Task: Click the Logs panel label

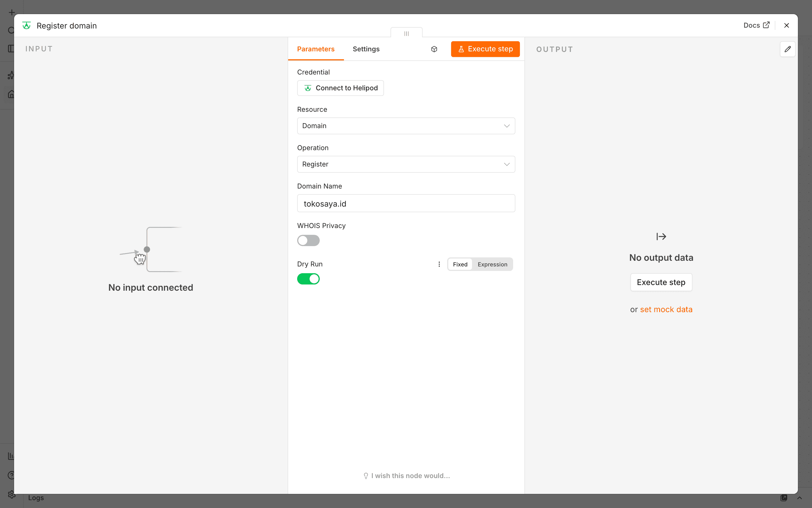Action: [36, 498]
